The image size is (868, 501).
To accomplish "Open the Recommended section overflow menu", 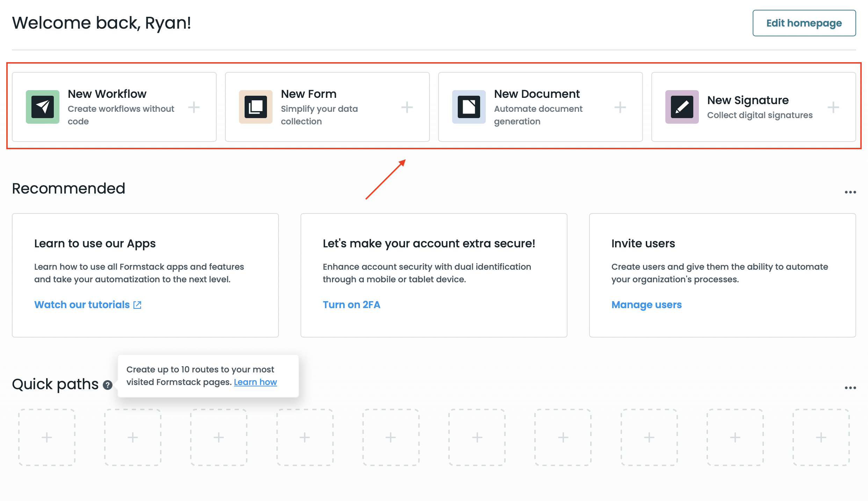I will tap(851, 191).
